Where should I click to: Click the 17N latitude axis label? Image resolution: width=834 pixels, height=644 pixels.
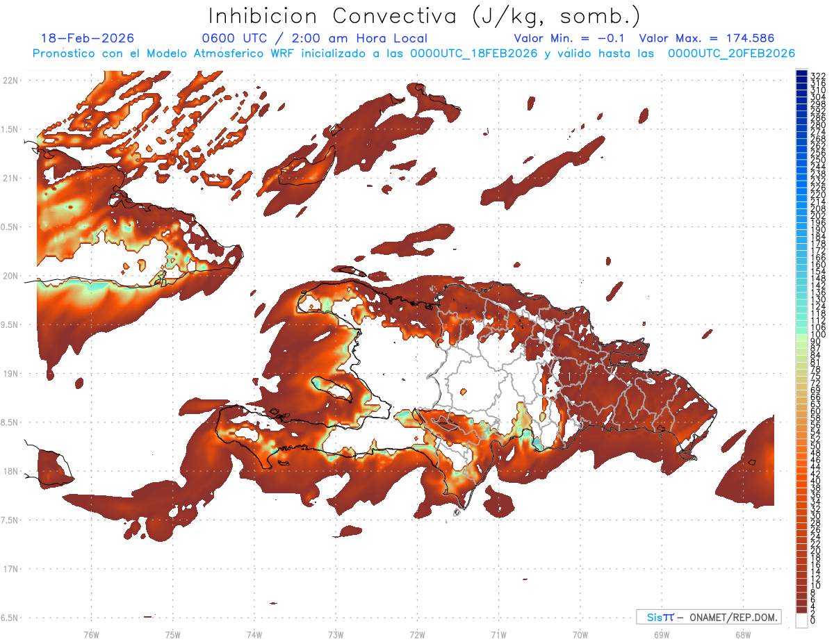[10, 569]
